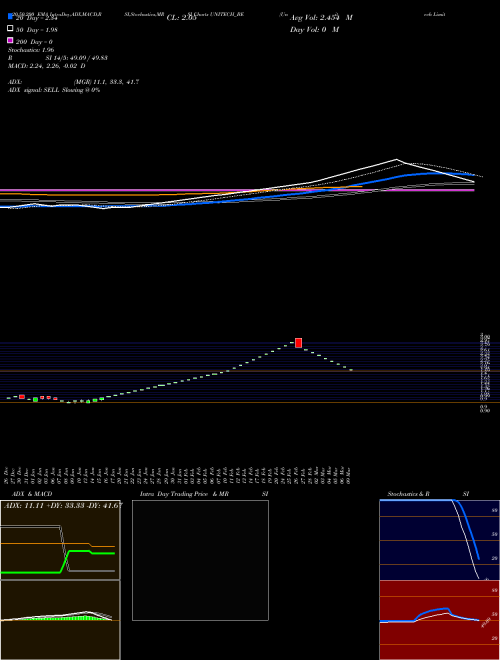Click the white 50 Day legend swatch

click(10, 28)
